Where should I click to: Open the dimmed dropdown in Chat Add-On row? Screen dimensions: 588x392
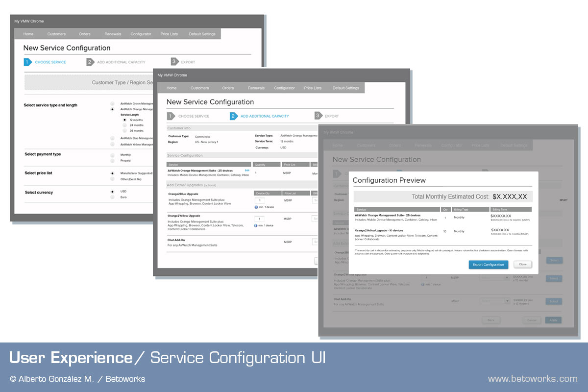click(x=495, y=301)
